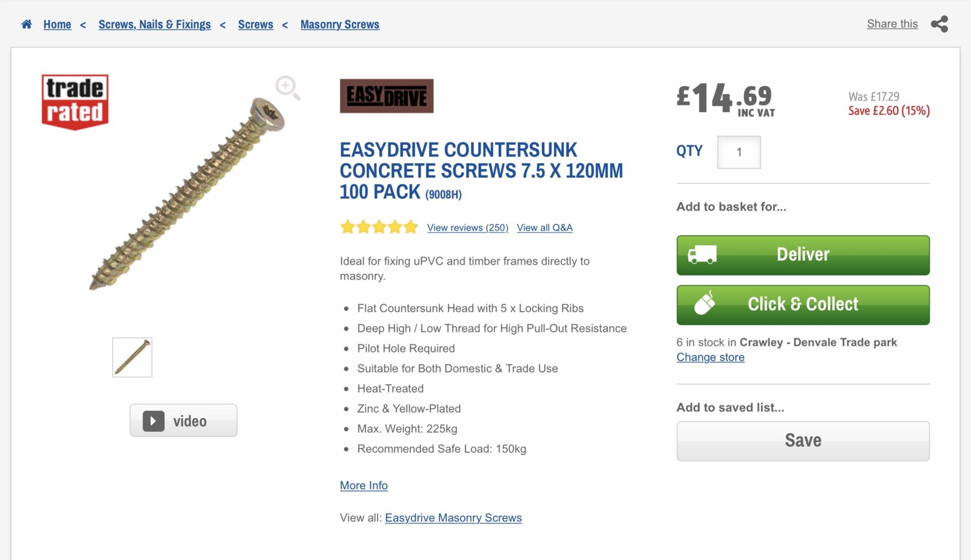View the 250 reviews

pos(467,228)
